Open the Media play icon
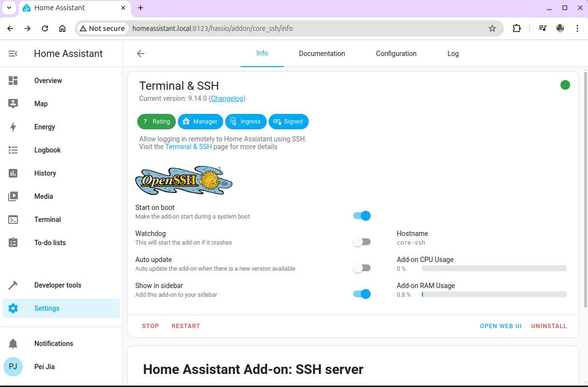The image size is (588, 387). (x=13, y=196)
